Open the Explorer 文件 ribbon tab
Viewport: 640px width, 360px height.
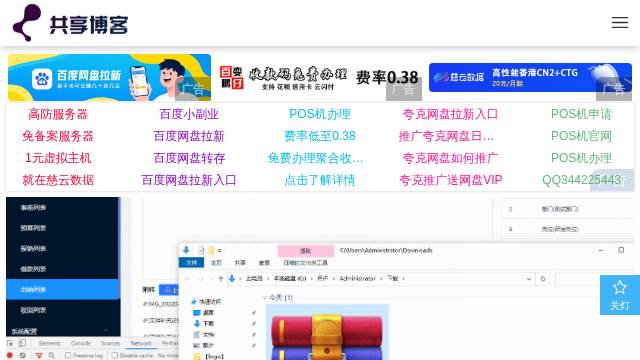(191, 262)
